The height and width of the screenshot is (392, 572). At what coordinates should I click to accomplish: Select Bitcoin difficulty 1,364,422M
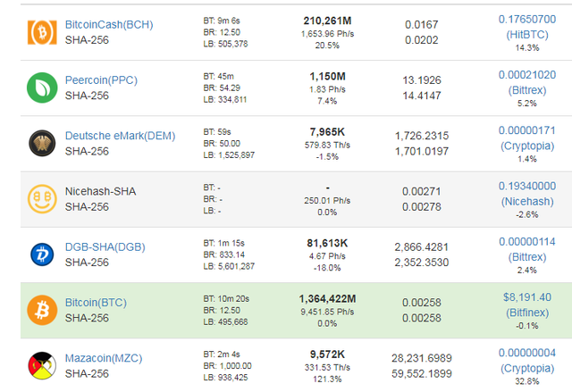(327, 299)
